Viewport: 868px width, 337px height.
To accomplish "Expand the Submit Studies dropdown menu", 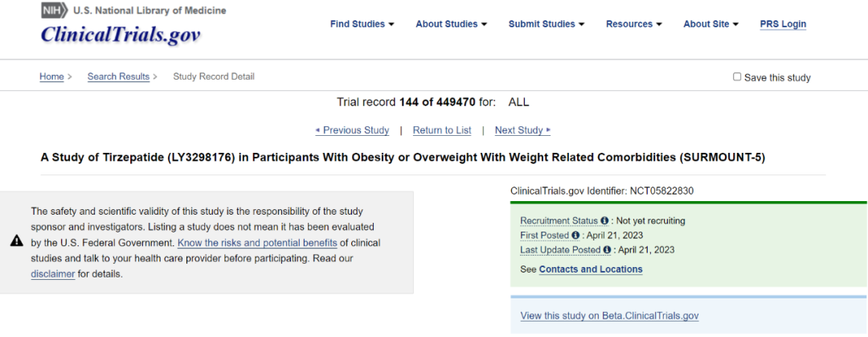I will pyautogui.click(x=546, y=24).
